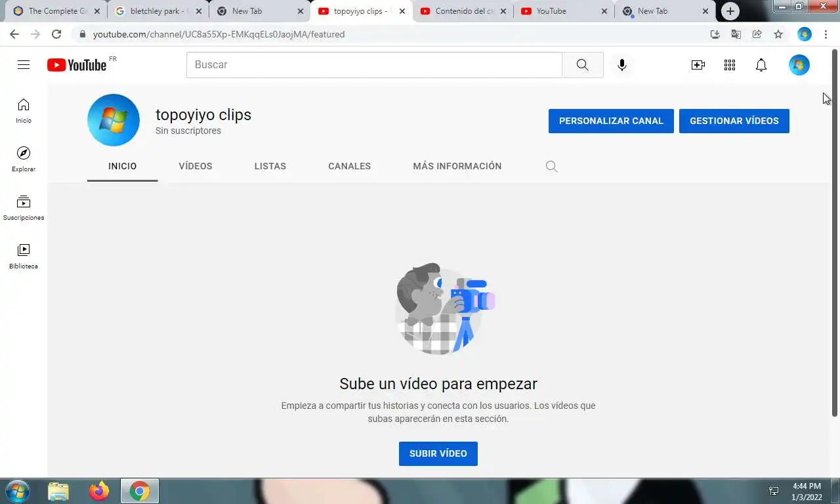
Task: Open Chrome three-dot menu
Action: [x=826, y=34]
